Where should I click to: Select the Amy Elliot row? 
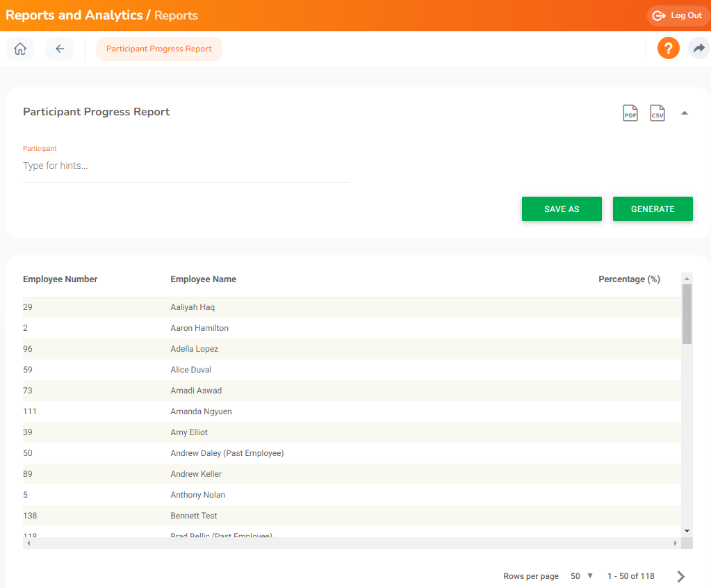pyautogui.click(x=352, y=432)
